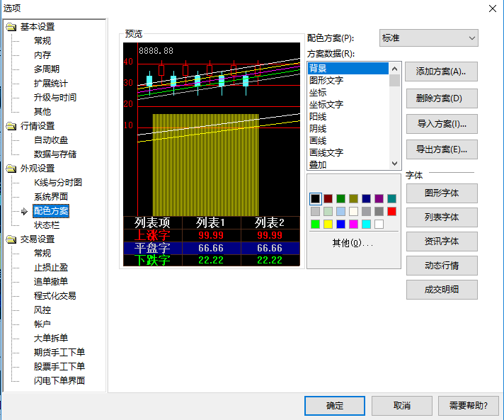The image size is (504, 420).
Task: Open 图形字体 font settings
Action: (x=442, y=193)
